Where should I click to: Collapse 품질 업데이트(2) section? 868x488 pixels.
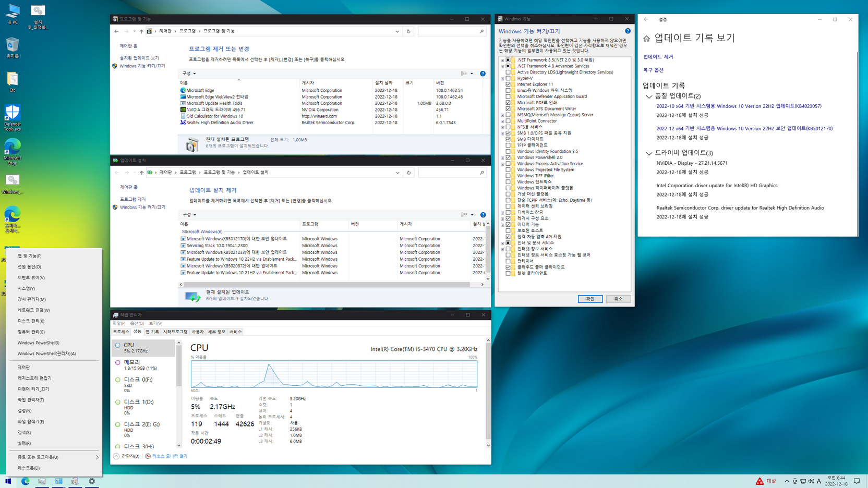click(649, 96)
